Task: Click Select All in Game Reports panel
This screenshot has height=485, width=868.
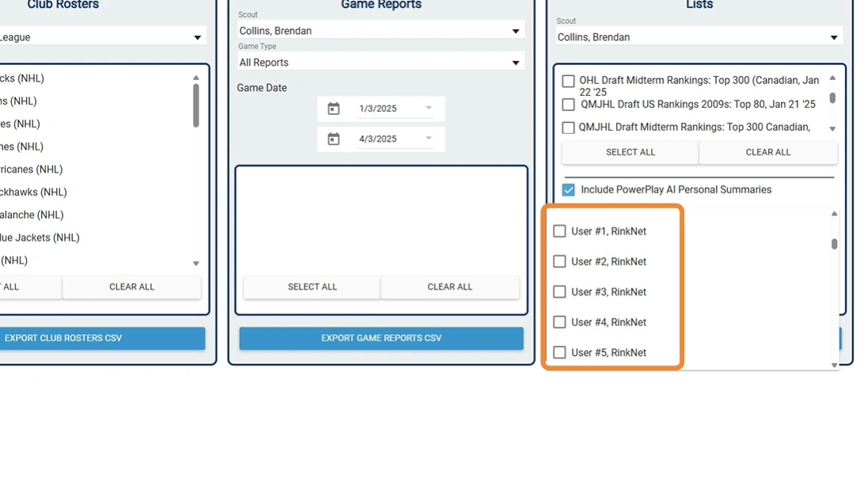Action: (x=312, y=287)
